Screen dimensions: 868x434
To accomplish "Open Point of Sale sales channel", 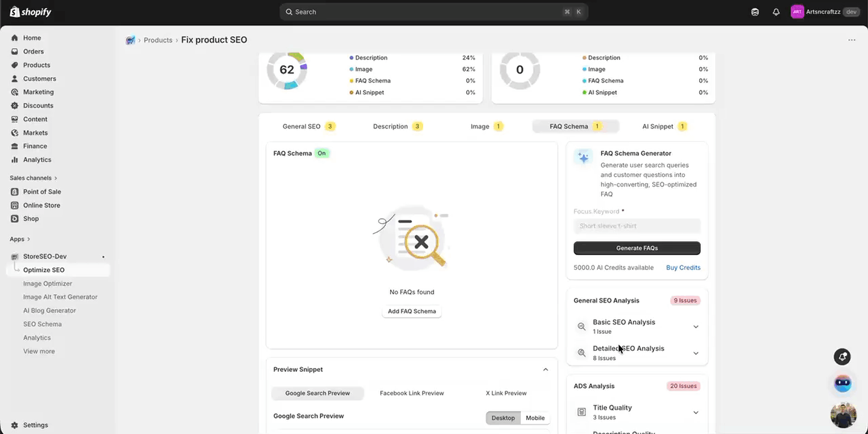I will 42,191.
